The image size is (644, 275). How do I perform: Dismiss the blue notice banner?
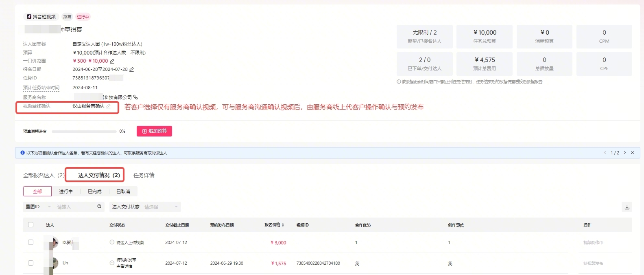pyautogui.click(x=633, y=153)
